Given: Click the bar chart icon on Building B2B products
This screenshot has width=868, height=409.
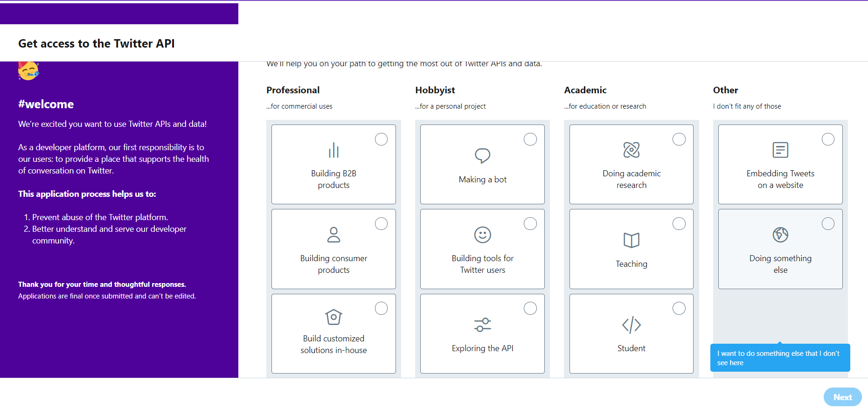Looking at the screenshot, I should [333, 150].
